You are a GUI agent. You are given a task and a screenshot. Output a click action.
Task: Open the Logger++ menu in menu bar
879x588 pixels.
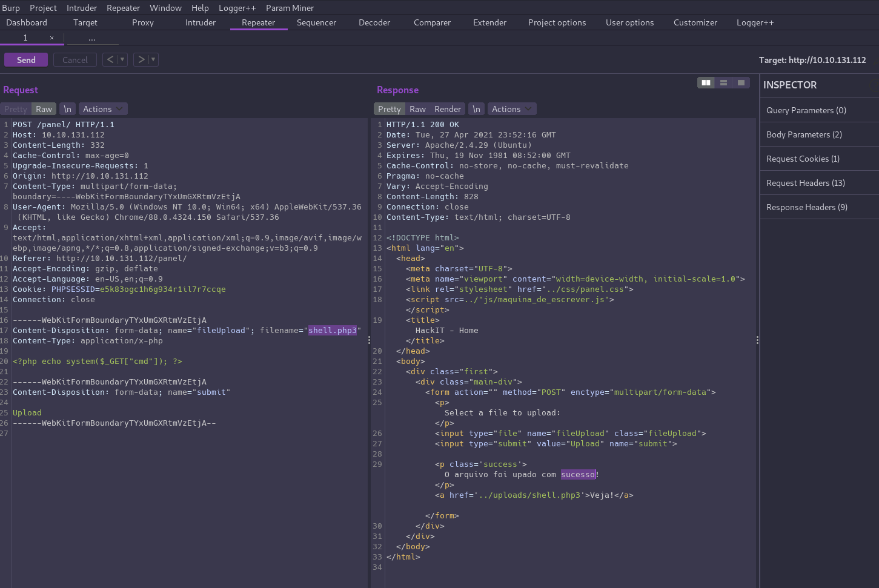(237, 8)
